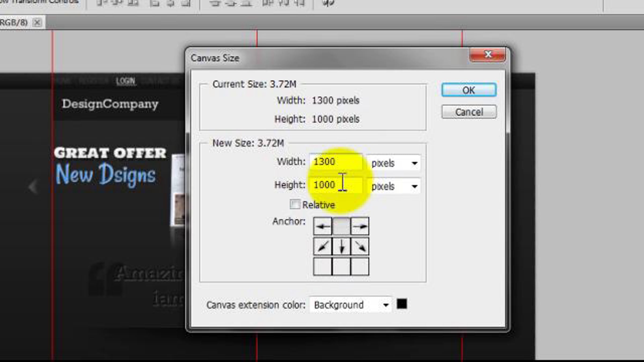Image resolution: width=644 pixels, height=362 pixels.
Task: Click into the new Height field
Action: (335, 185)
